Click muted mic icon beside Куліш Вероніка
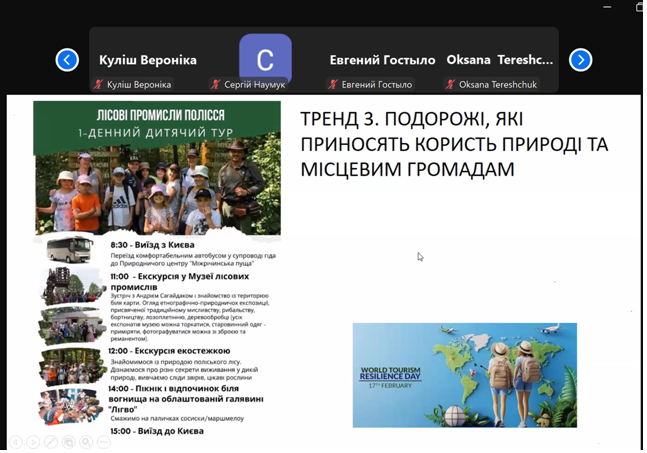This screenshot has width=647, height=453. click(x=99, y=85)
